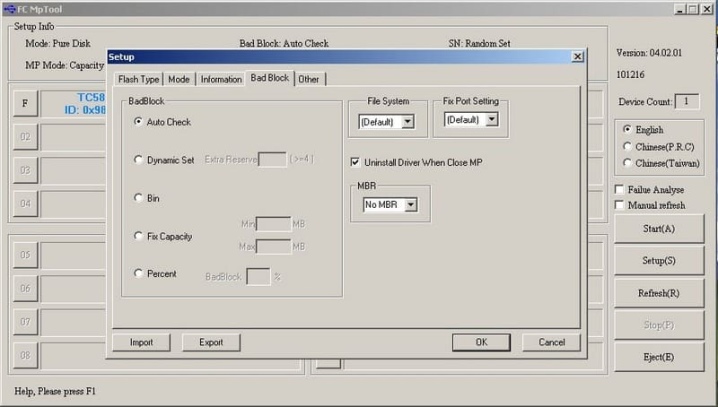Image resolution: width=718 pixels, height=407 pixels.
Task: Click the FC MpTool title bar icon
Action: coord(9,9)
